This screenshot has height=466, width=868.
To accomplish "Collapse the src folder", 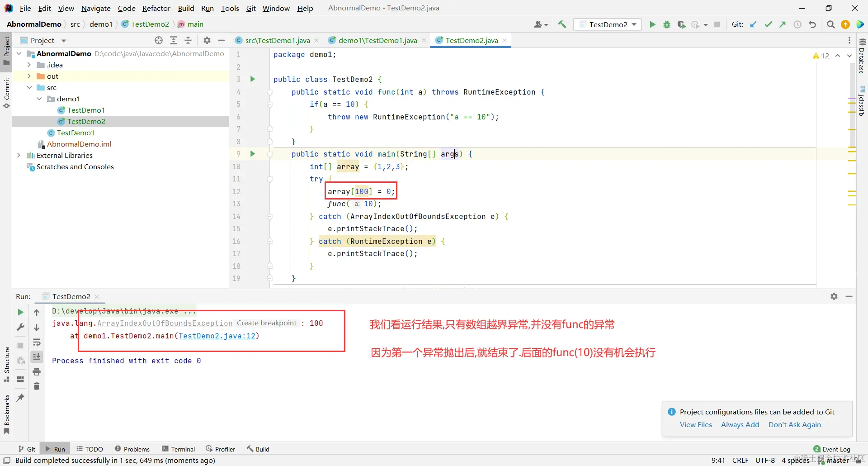I will pyautogui.click(x=29, y=87).
